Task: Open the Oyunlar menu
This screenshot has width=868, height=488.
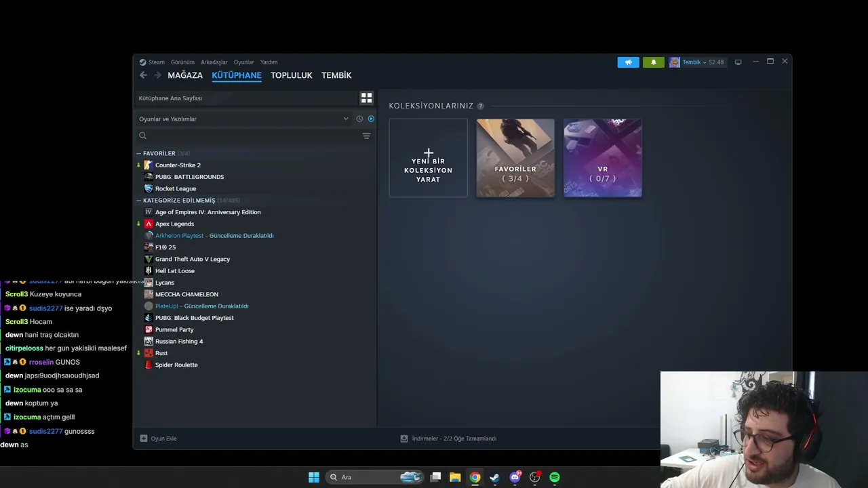Action: click(244, 62)
